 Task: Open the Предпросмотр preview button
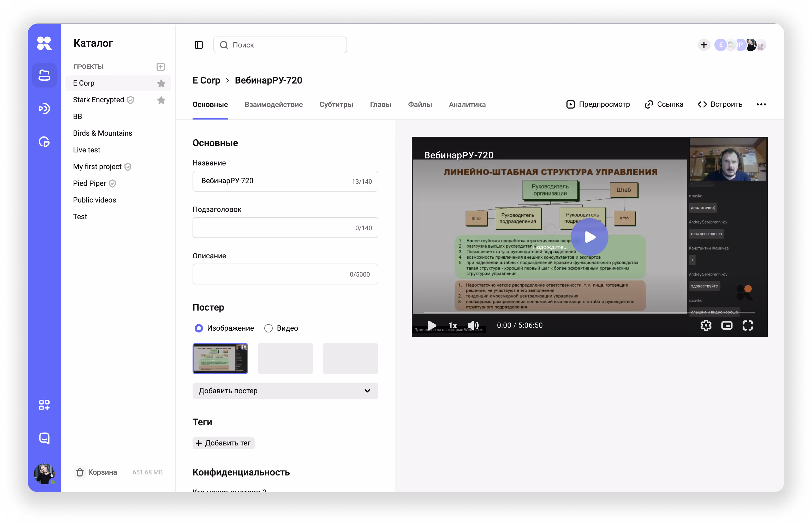(x=598, y=104)
